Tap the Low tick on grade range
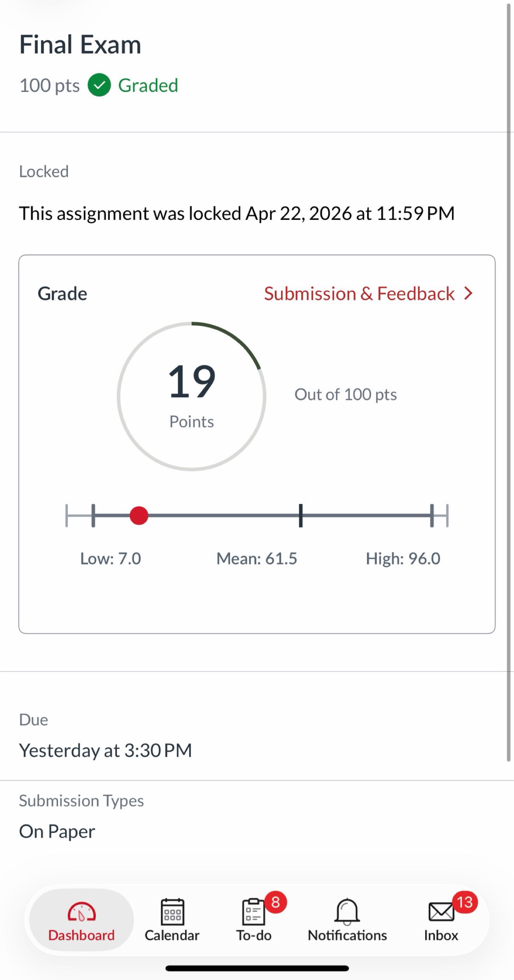The width and height of the screenshot is (514, 980). coord(93,516)
